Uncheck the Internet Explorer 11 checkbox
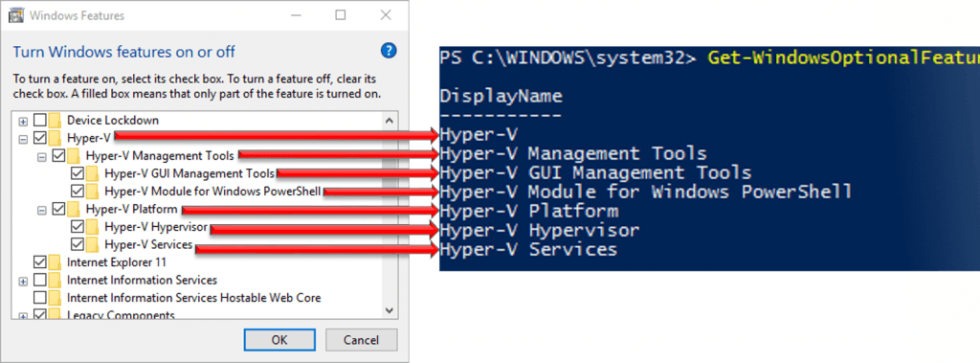 point(40,262)
